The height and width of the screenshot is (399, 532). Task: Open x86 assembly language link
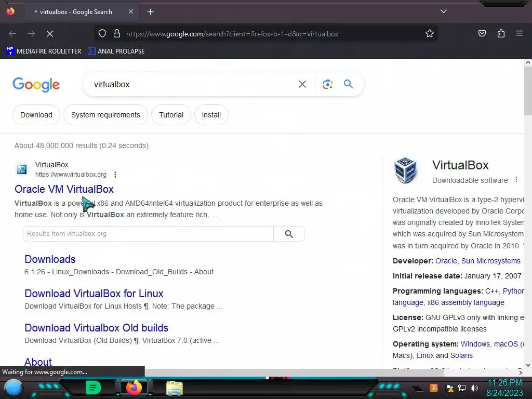tap(466, 302)
